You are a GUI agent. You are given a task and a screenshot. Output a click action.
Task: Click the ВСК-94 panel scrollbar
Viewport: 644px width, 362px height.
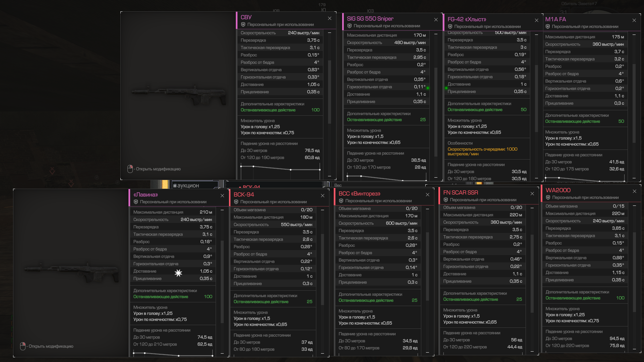(323, 269)
